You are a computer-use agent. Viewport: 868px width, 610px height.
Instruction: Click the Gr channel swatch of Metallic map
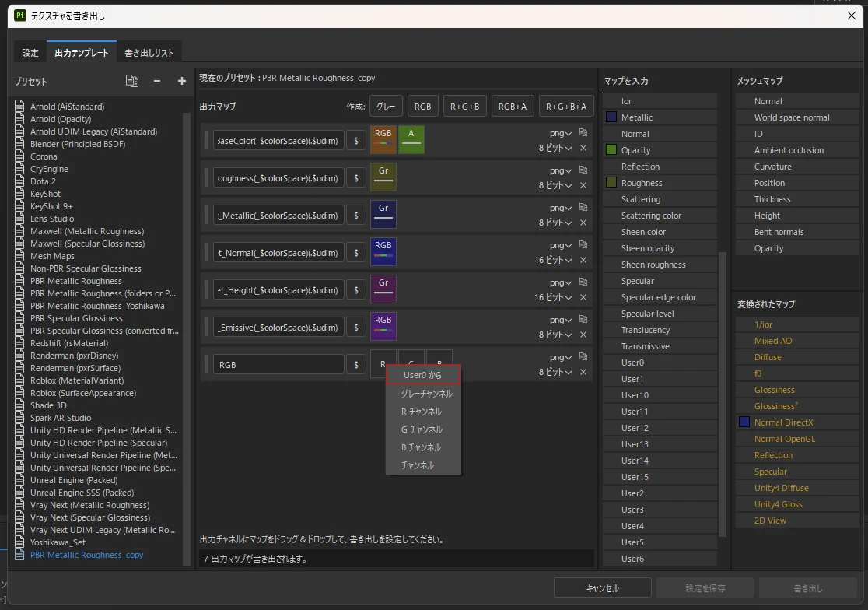tap(383, 215)
